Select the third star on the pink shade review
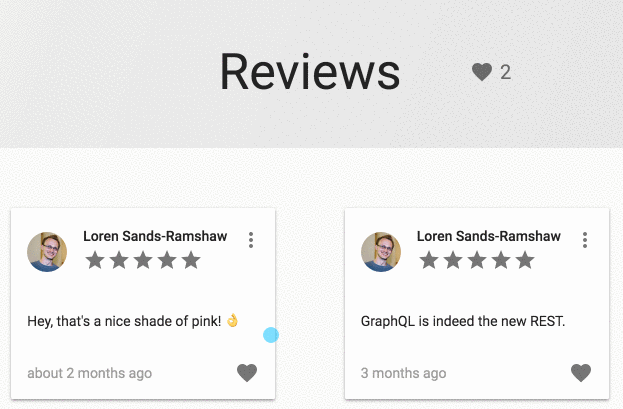This screenshot has width=623, height=409. 143,260
